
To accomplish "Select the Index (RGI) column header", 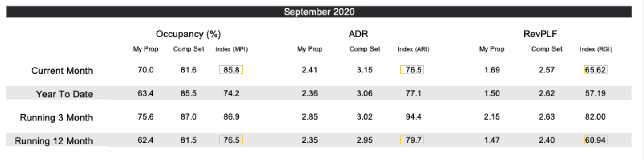I will coord(596,49).
